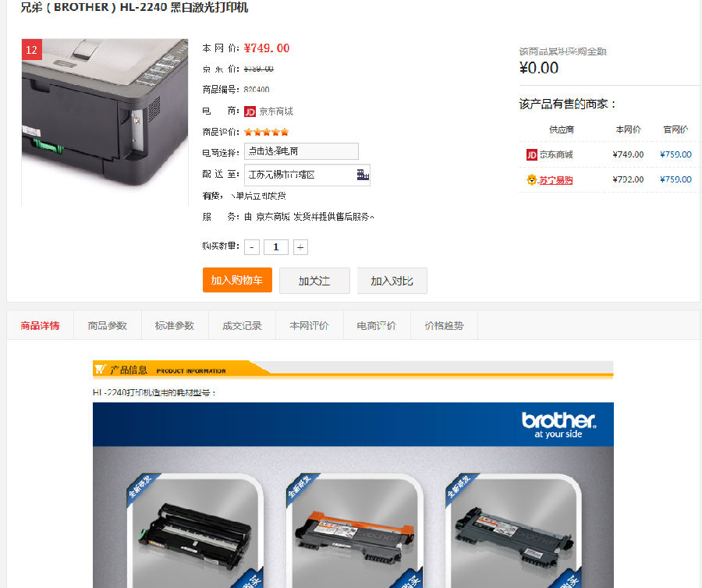Open the 点击选择电商 dropdown
Viewport: 702px width, 588px height.
click(301, 151)
